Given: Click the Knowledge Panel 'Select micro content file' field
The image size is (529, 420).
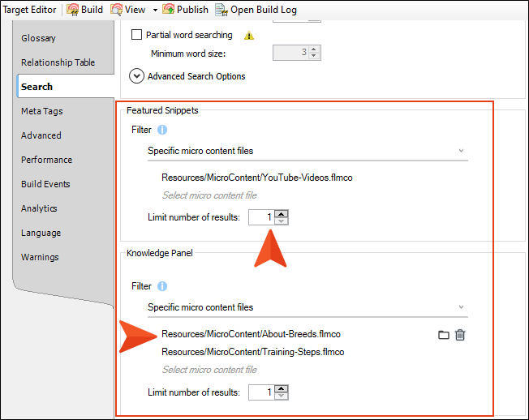Looking at the screenshot, I should coord(210,370).
